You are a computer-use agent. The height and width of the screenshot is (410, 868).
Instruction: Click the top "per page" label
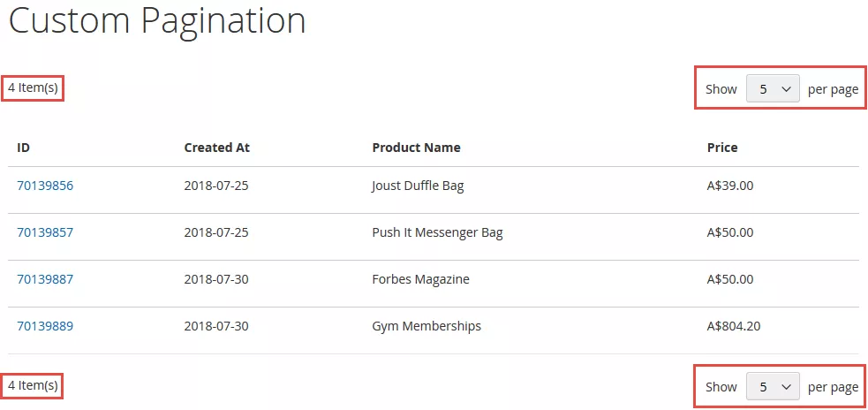[x=833, y=88]
